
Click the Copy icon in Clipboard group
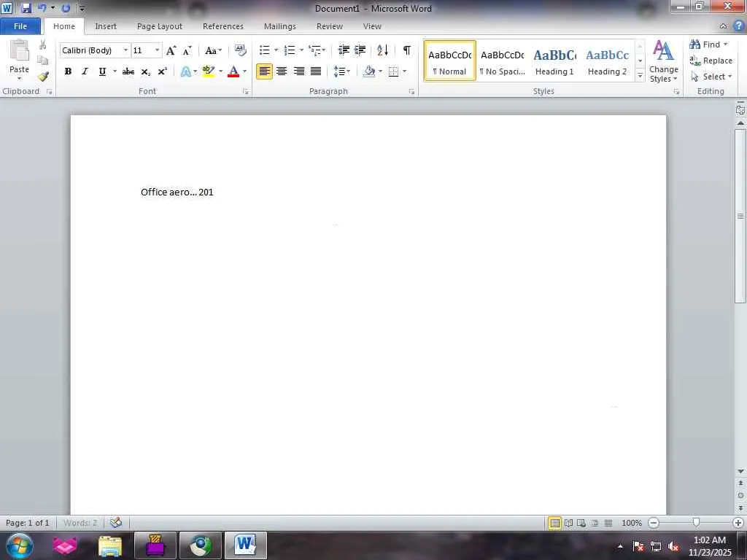[x=43, y=61]
